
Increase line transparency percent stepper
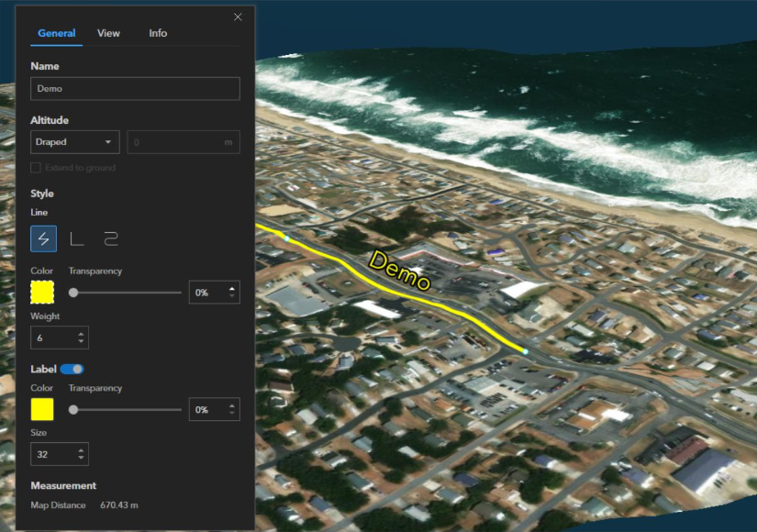tap(232, 289)
